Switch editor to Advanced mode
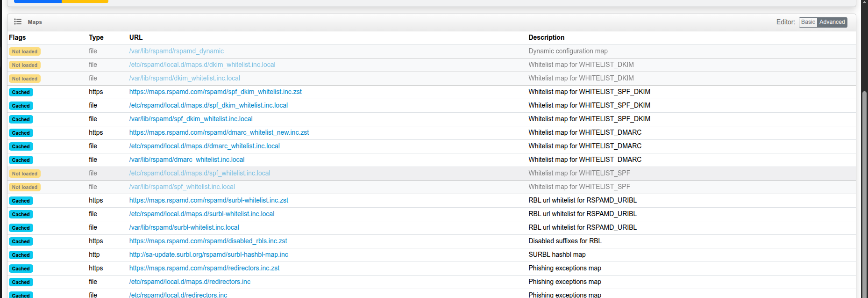The width and height of the screenshot is (868, 298). (832, 22)
